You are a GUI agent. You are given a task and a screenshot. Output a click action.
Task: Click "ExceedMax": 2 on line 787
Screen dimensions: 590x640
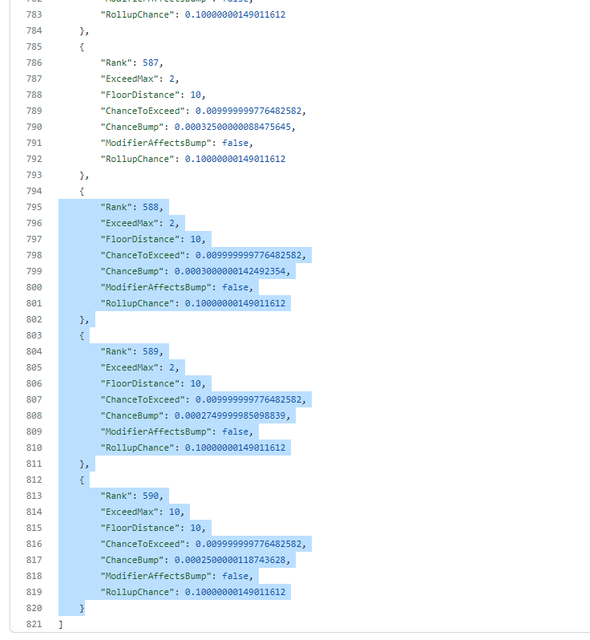pyautogui.click(x=138, y=79)
